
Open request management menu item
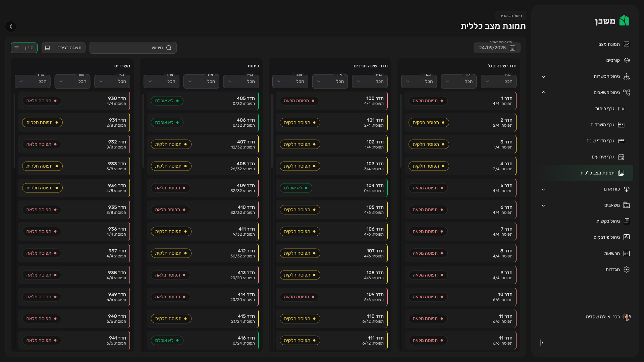coord(608,221)
